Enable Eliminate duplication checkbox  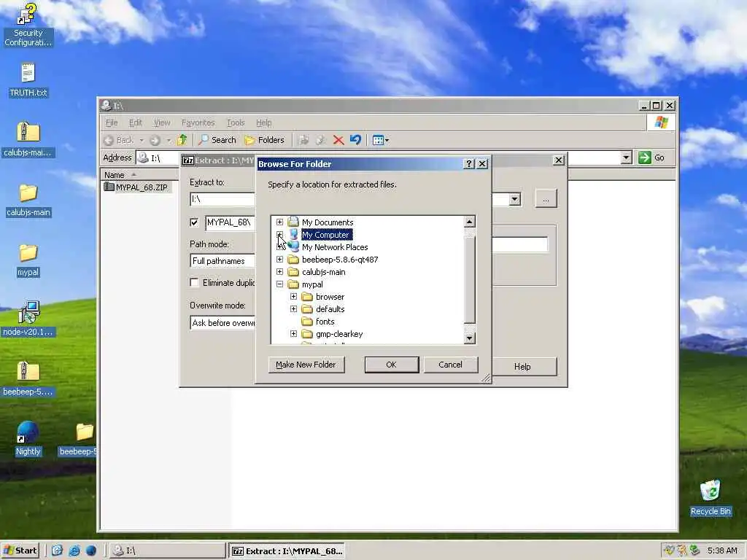pos(194,282)
